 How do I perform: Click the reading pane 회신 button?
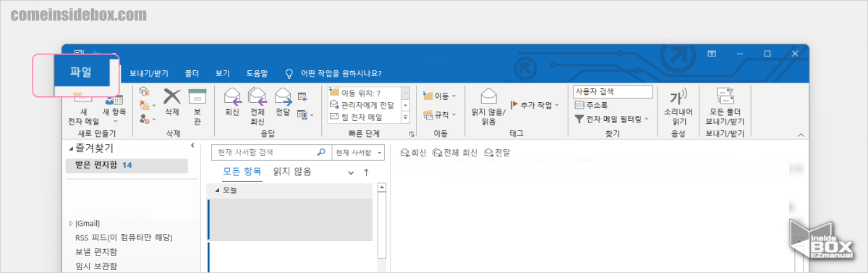pyautogui.click(x=413, y=153)
